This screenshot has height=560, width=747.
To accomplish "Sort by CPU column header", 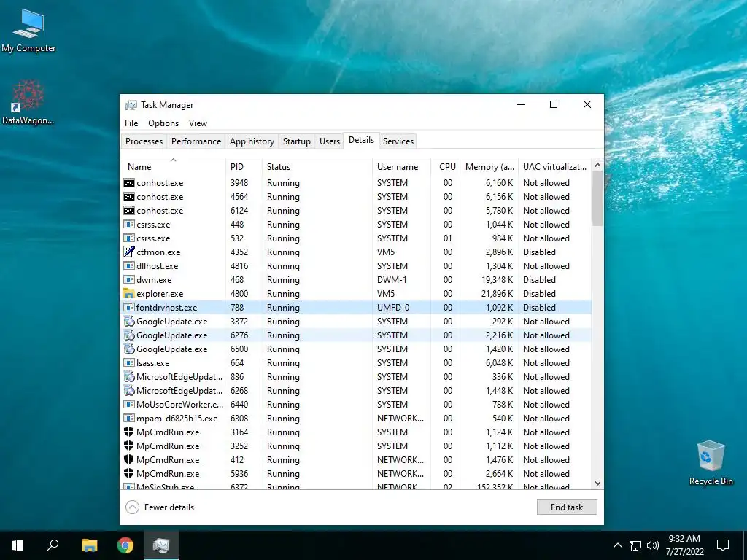I will tap(446, 167).
